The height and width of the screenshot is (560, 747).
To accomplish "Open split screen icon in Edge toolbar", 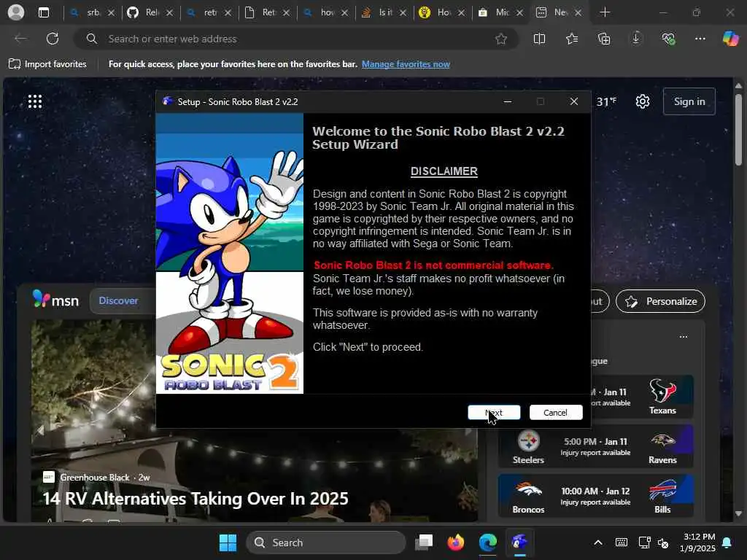I will 539,39.
